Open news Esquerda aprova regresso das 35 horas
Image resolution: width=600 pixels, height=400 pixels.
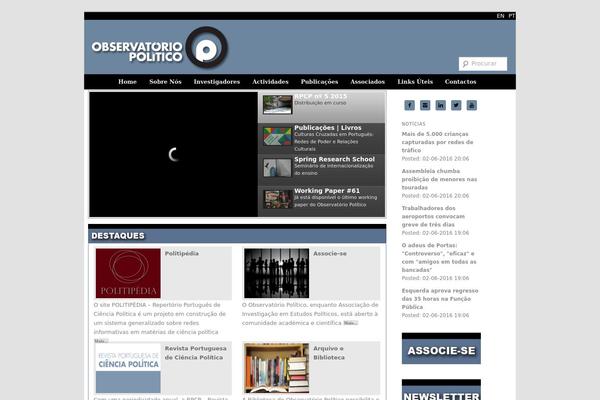coord(440,299)
